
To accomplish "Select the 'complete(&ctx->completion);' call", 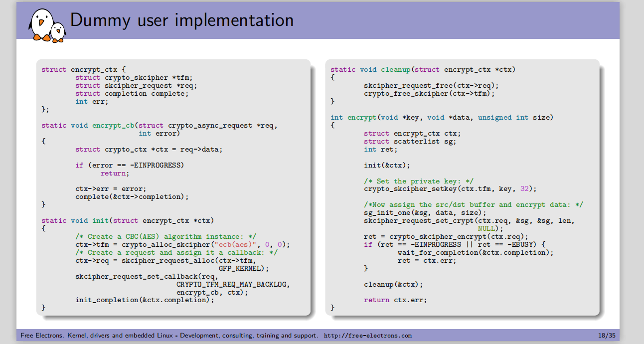I will pos(132,197).
